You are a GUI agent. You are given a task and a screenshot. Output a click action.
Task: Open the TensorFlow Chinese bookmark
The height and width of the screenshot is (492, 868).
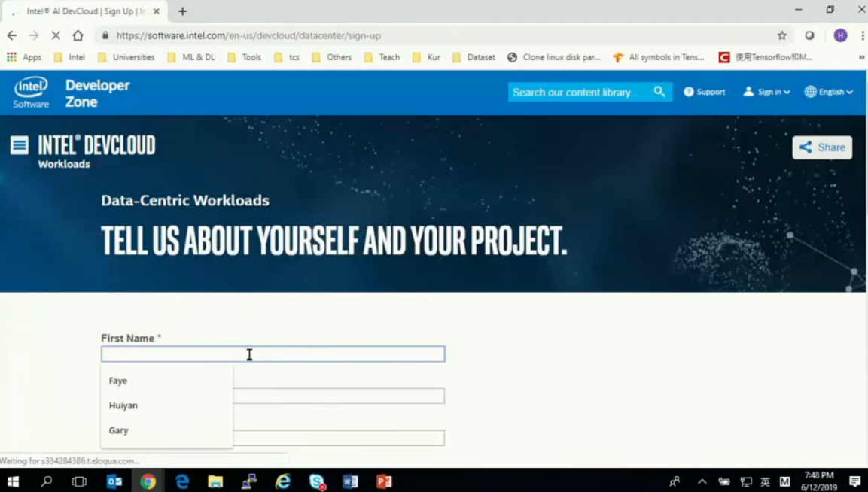pyautogui.click(x=766, y=57)
